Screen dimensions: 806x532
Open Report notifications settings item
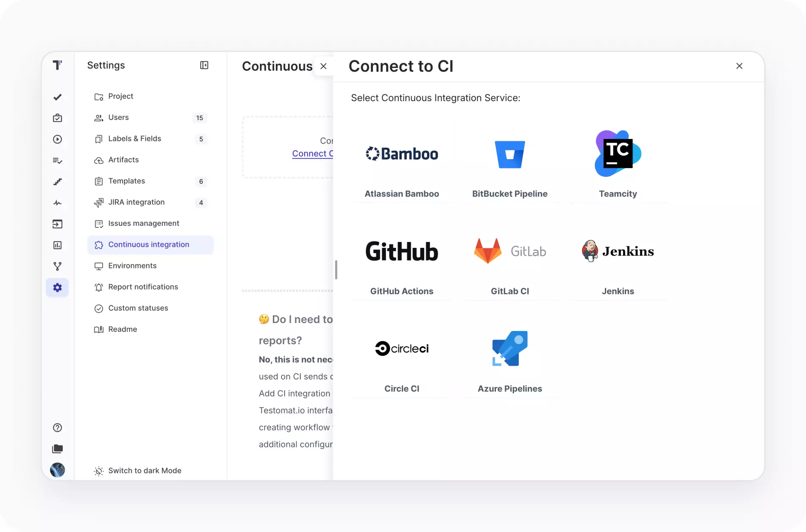point(150,287)
